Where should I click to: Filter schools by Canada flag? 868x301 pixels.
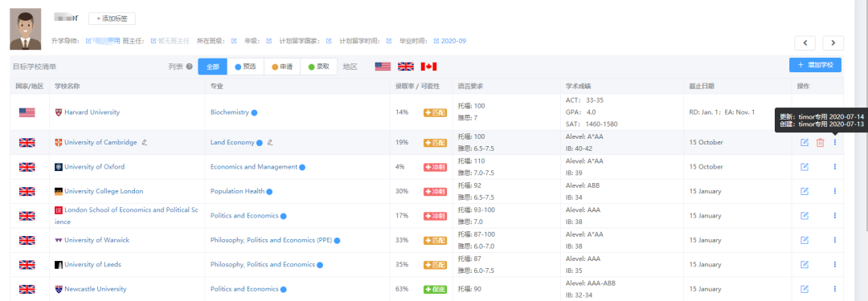click(429, 67)
